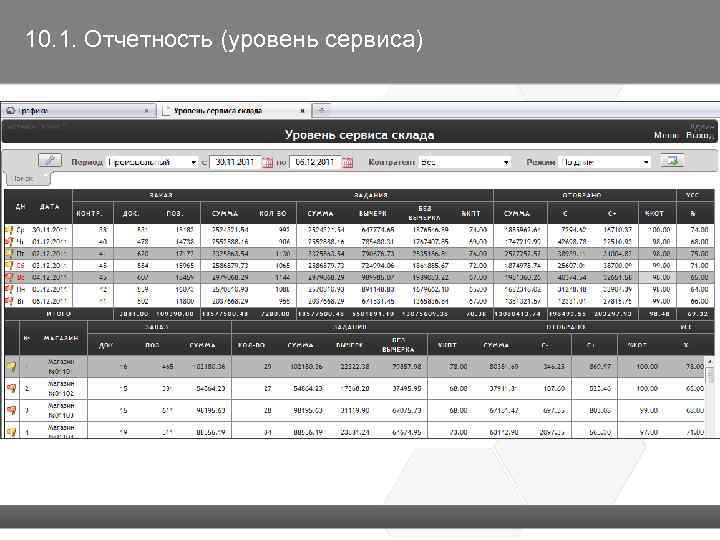Click the ДОК. column header in upper table
The width and height of the screenshot is (720, 540).
point(131,214)
